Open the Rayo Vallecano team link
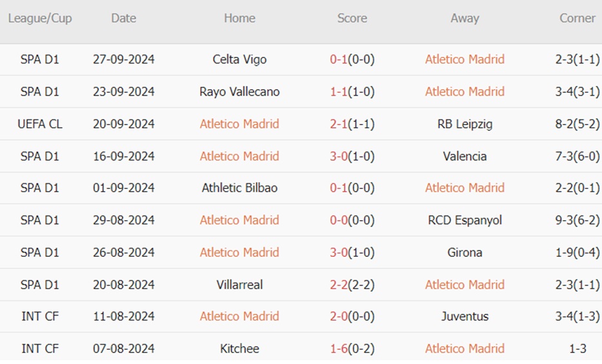The width and height of the screenshot is (602, 364). pyautogui.click(x=239, y=92)
